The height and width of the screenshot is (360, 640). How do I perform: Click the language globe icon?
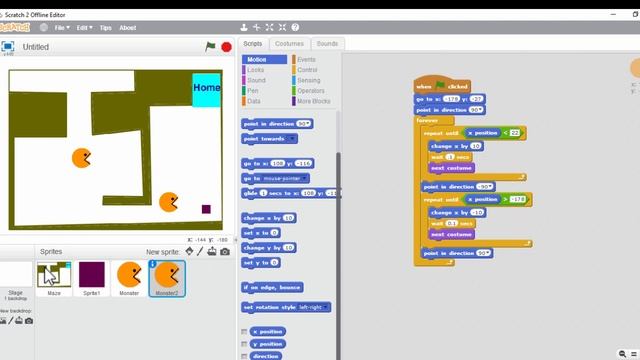[x=44, y=28]
